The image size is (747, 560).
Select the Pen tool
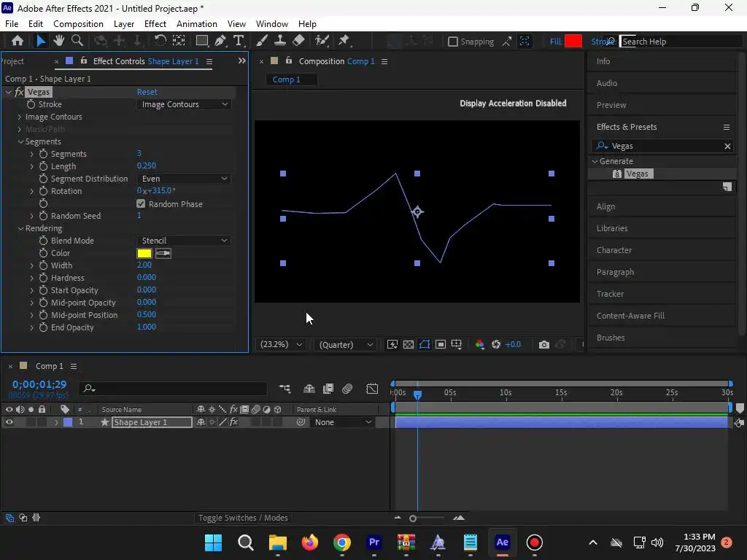[x=220, y=41]
